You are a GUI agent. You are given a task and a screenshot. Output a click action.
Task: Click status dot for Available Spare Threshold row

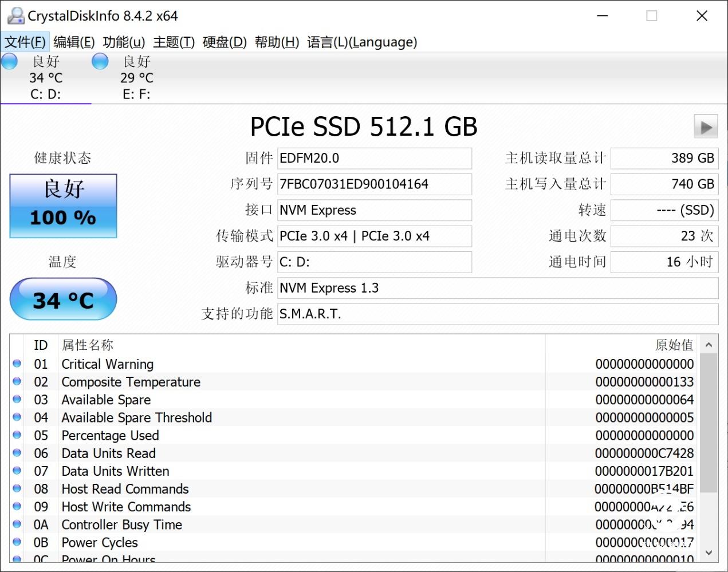(x=17, y=417)
